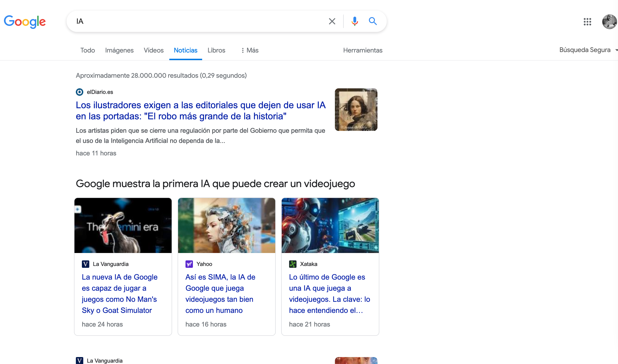Click the Xataka favicon
The width and height of the screenshot is (618, 364).
[293, 264]
